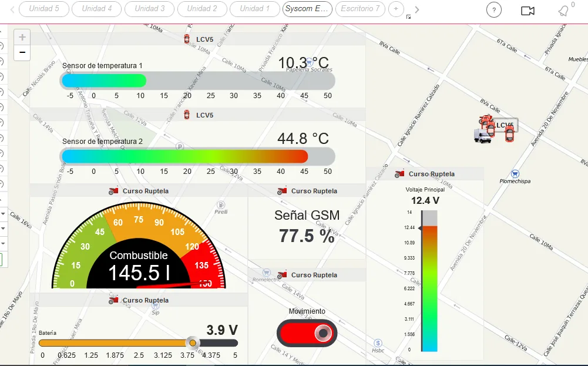The image size is (588, 366).
Task: Click LCV5 title above Sensor de temperatura 1
Action: click(x=205, y=39)
